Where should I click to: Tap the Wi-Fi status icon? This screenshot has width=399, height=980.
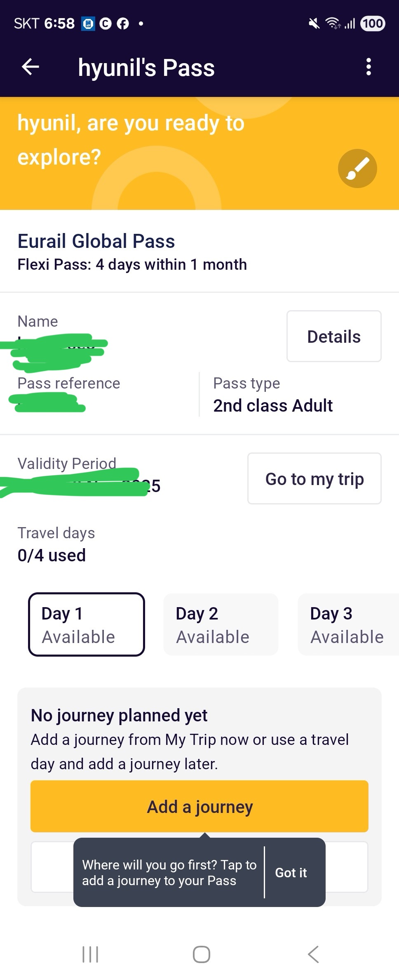point(332,24)
